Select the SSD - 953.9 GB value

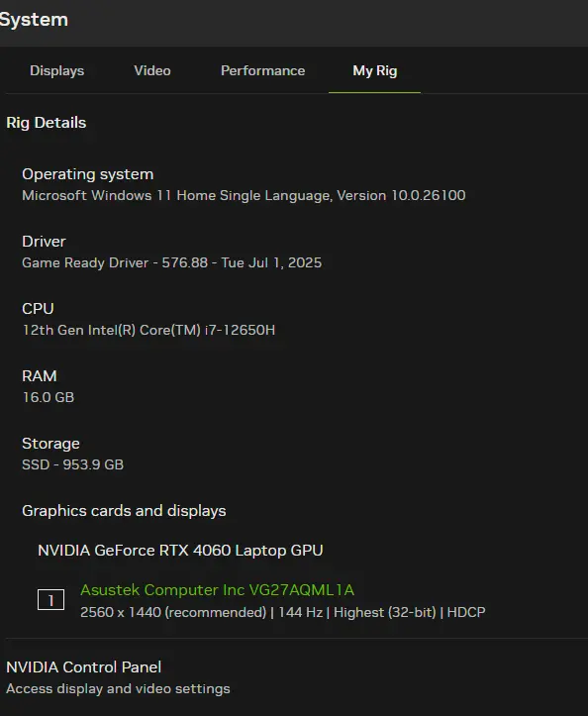coord(72,464)
